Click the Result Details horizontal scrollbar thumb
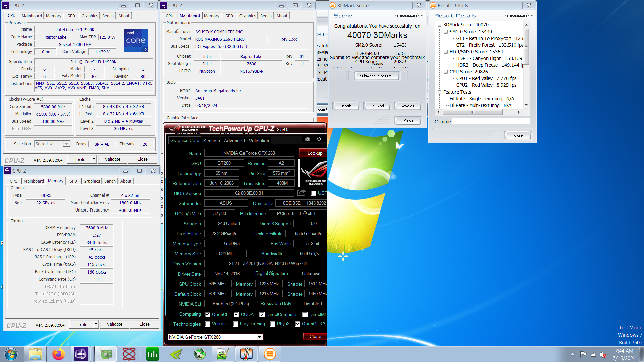Screen dimensions: 644x362 [x=472, y=112]
